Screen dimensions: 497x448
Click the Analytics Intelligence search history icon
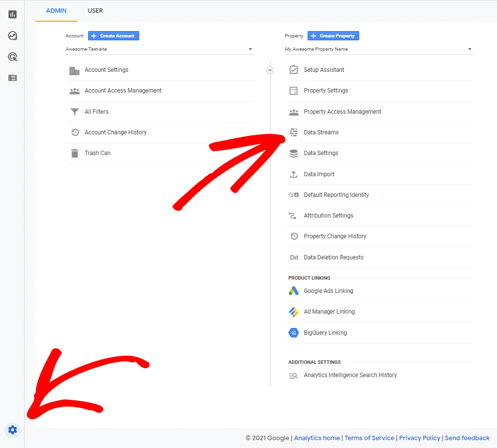point(293,376)
